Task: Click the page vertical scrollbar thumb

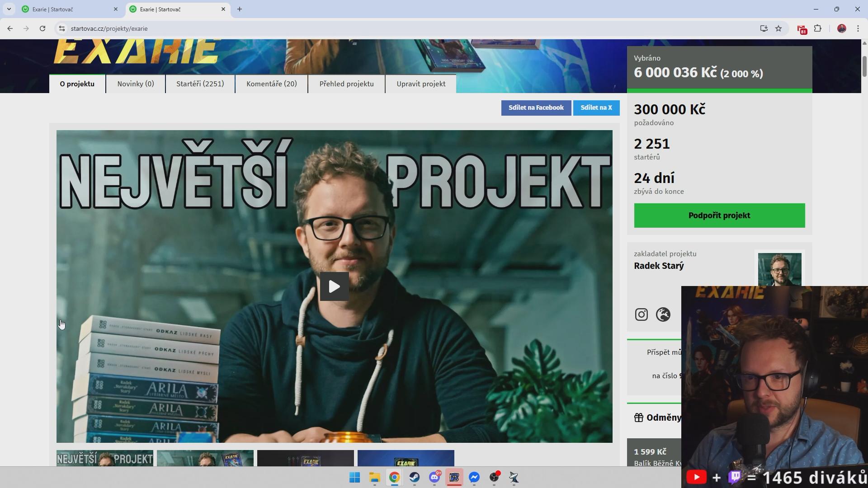Action: [x=864, y=66]
